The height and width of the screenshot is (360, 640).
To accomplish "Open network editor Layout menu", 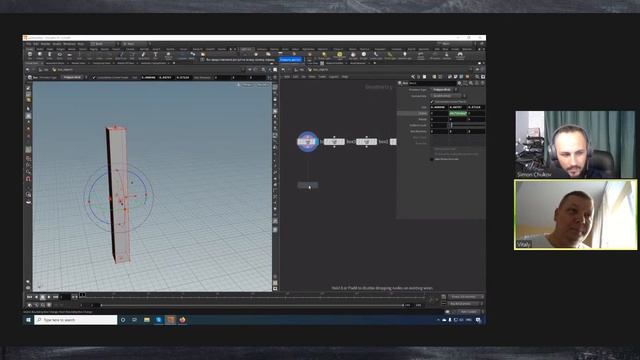I will [334, 77].
